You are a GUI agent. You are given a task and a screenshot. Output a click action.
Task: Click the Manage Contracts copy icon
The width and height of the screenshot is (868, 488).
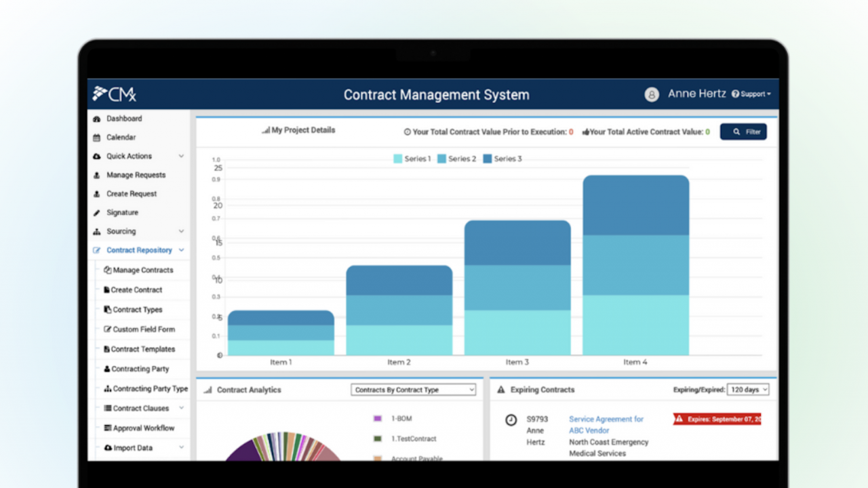[107, 270]
